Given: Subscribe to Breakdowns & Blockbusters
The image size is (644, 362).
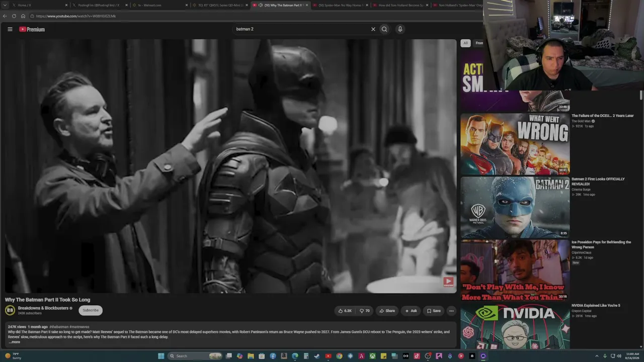Looking at the screenshot, I should pyautogui.click(x=91, y=310).
